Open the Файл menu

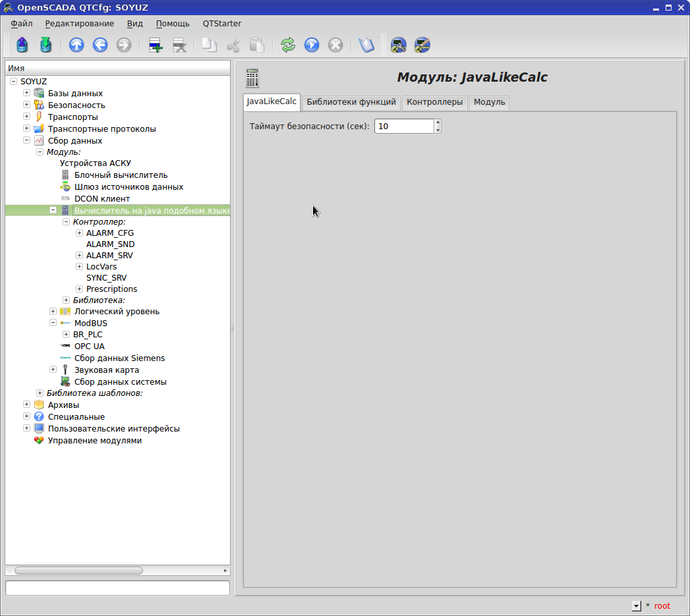click(22, 23)
